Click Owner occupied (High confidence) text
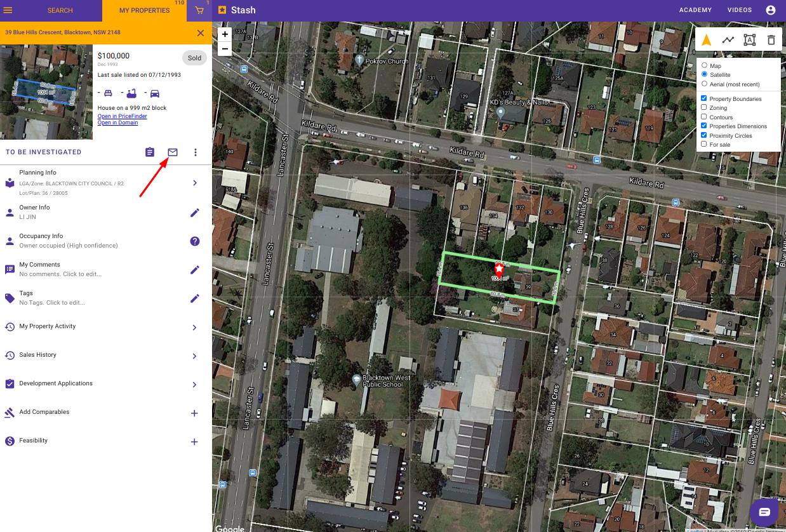 [x=69, y=246]
